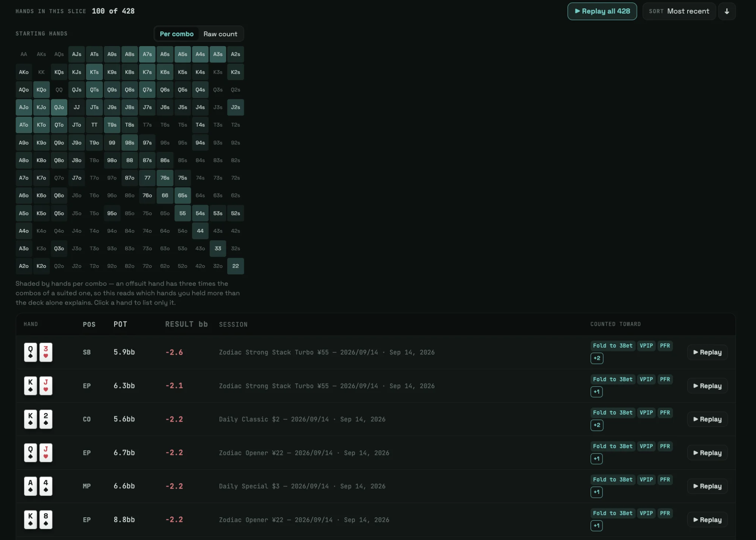Screen dimensions: 756x540
Task: Expand +1 tags on Q♠J♥ row
Action: (596, 459)
